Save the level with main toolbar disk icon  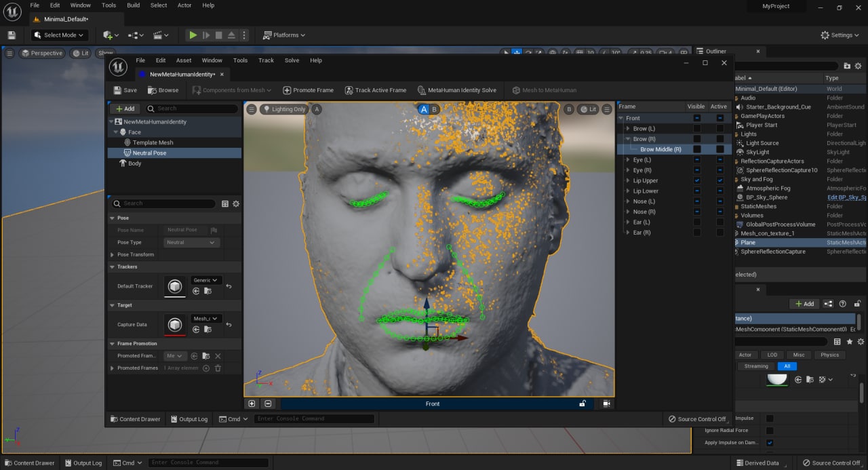click(x=12, y=35)
